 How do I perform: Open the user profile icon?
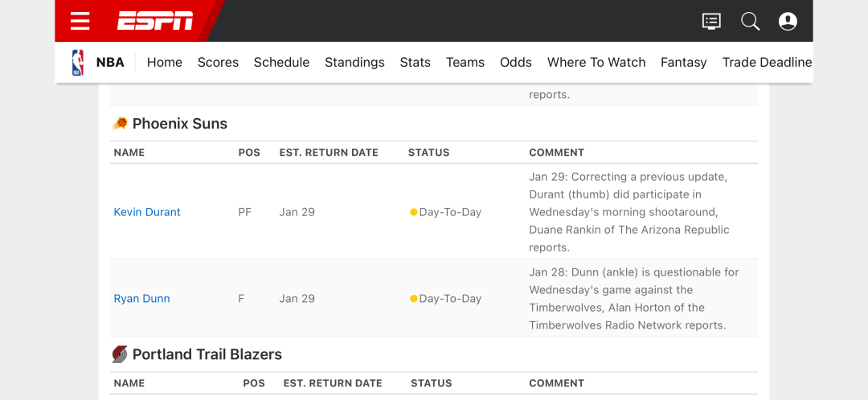click(x=788, y=22)
